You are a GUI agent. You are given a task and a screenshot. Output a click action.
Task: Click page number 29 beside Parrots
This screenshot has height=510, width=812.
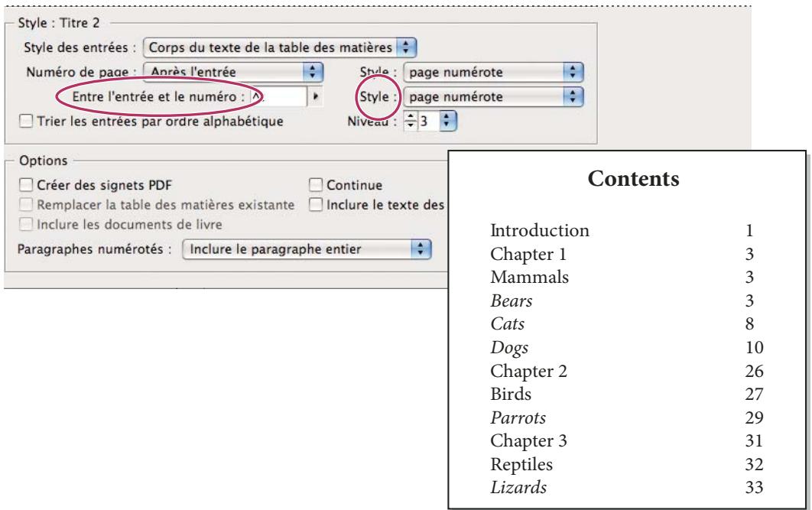coord(754,417)
